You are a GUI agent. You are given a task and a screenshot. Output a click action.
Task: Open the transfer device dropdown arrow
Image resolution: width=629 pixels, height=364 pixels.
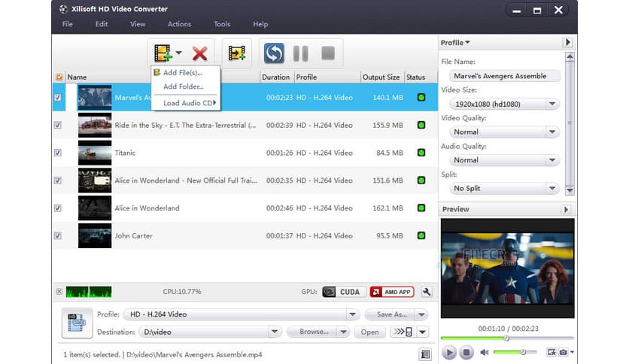coord(423,332)
